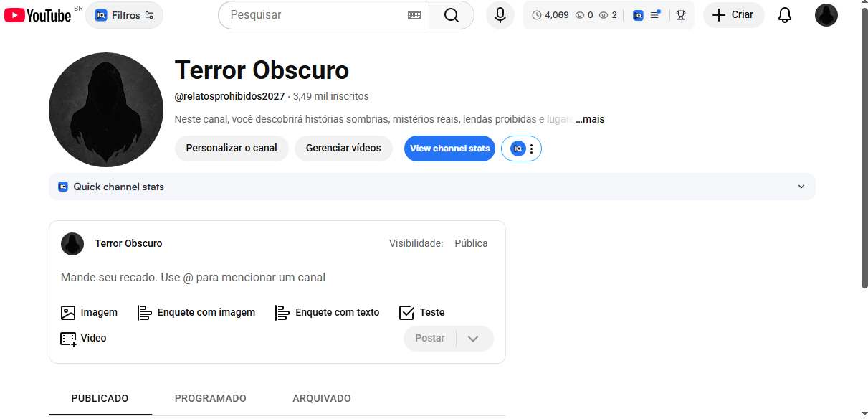
Task: Switch to the PROGRAMADO tab
Action: click(210, 398)
